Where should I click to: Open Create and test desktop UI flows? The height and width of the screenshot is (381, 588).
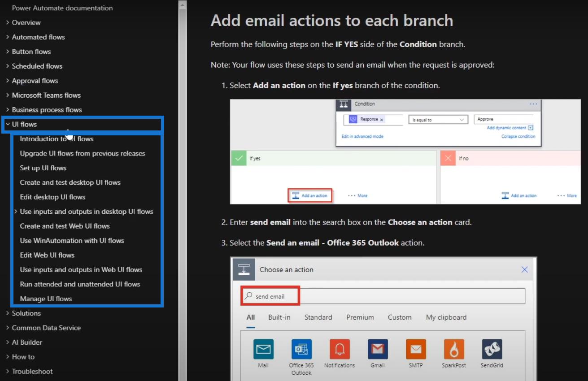(x=70, y=182)
